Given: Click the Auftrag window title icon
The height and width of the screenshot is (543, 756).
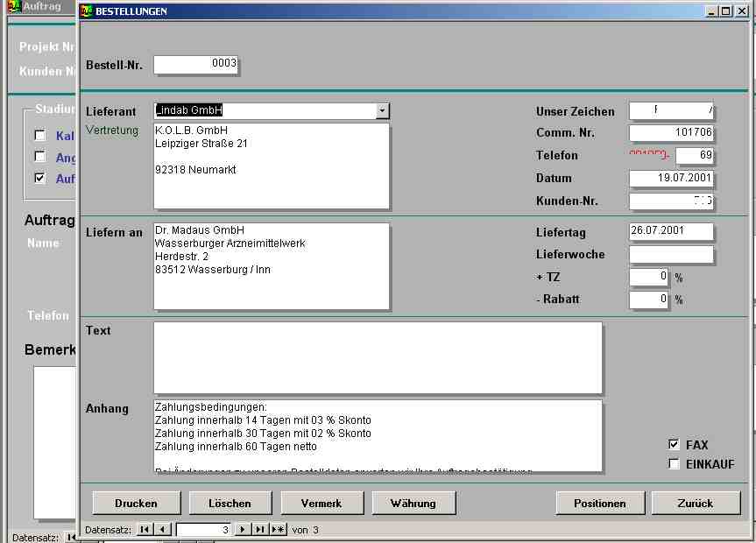Looking at the screenshot, I should [x=13, y=6].
